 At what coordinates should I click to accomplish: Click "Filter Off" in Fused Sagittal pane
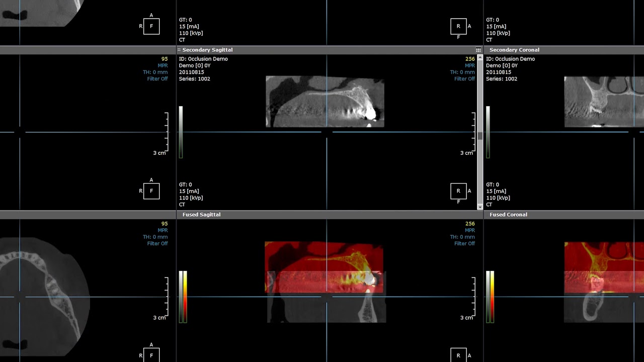[x=464, y=243]
